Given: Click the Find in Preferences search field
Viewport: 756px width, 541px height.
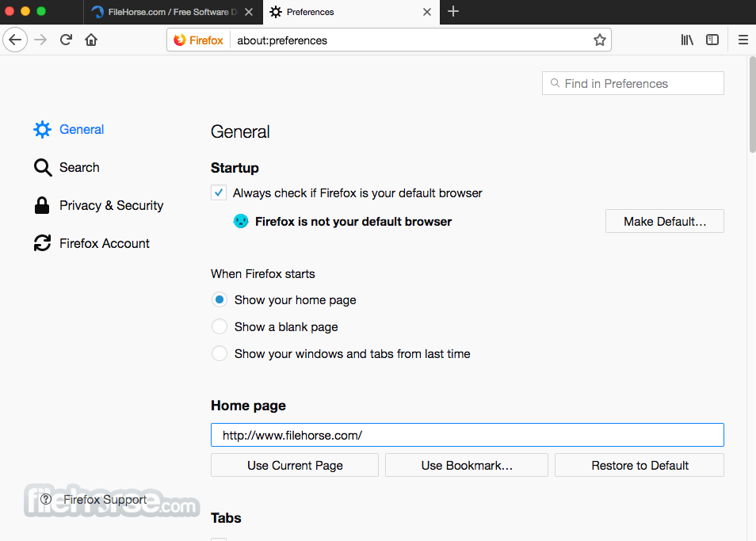Looking at the screenshot, I should [x=632, y=83].
